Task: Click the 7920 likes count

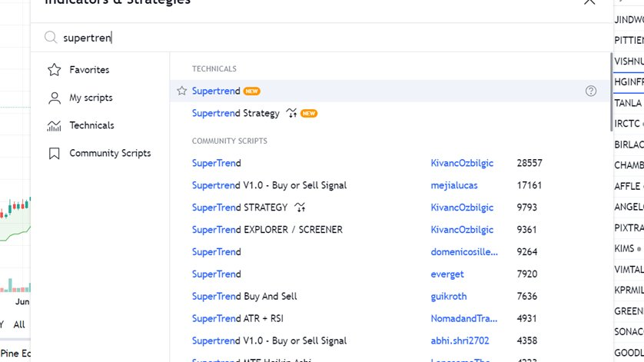Action: pyautogui.click(x=527, y=274)
